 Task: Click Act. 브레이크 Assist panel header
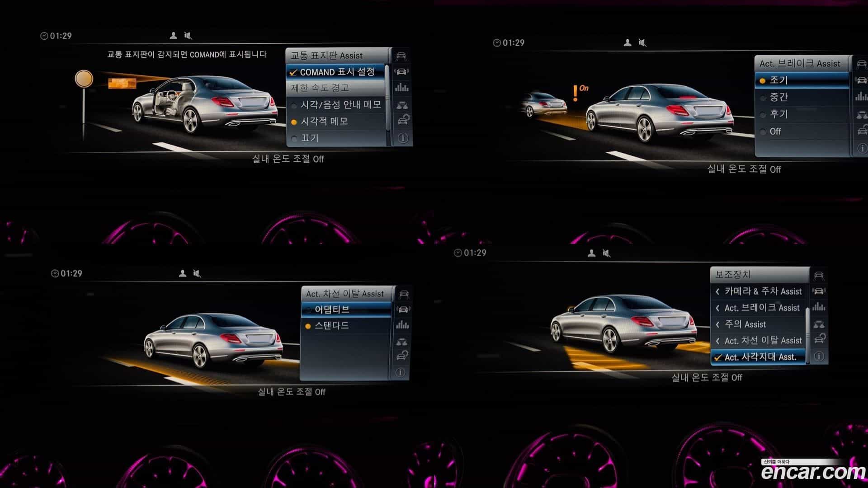803,64
